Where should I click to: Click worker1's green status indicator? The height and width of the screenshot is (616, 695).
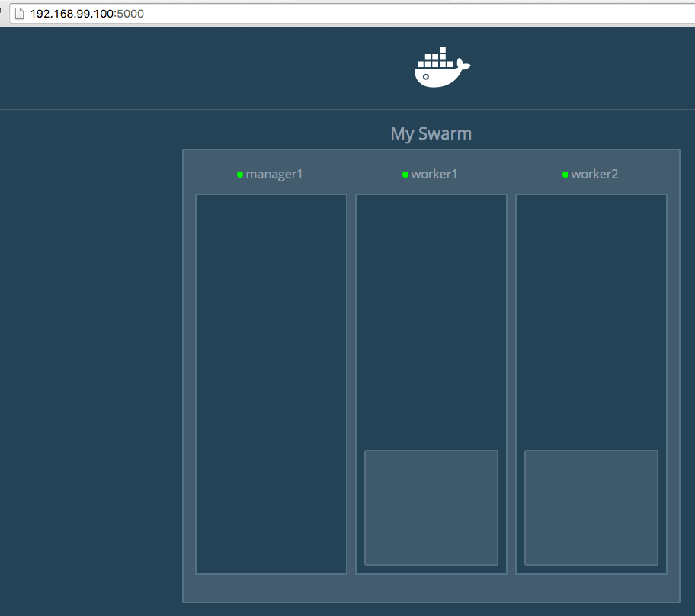405,175
